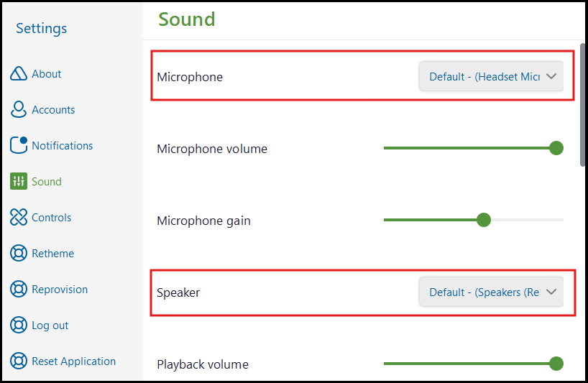The width and height of the screenshot is (588, 383).
Task: Click the Controls icon in sidebar
Action: (19, 218)
